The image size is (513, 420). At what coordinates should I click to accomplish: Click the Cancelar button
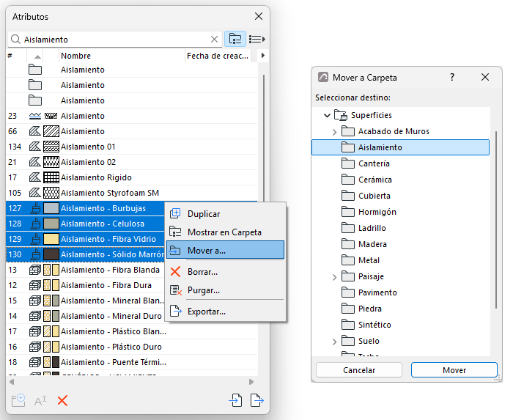(359, 370)
